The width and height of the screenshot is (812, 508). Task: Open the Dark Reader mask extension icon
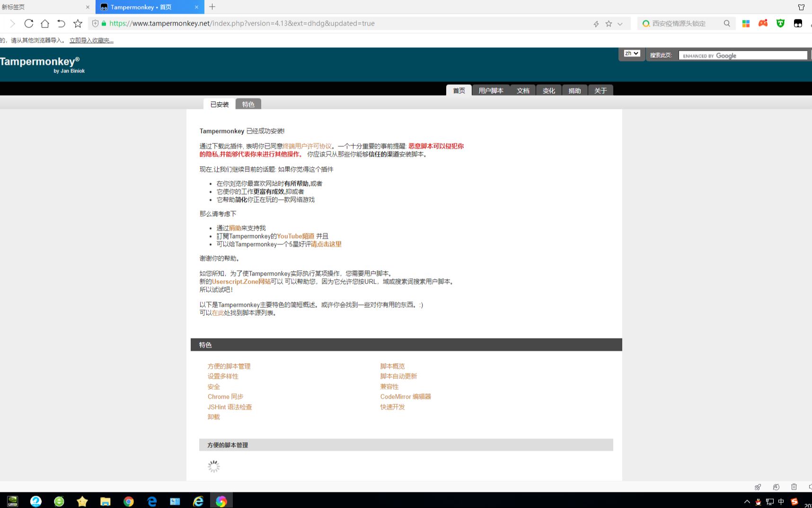[798, 23]
